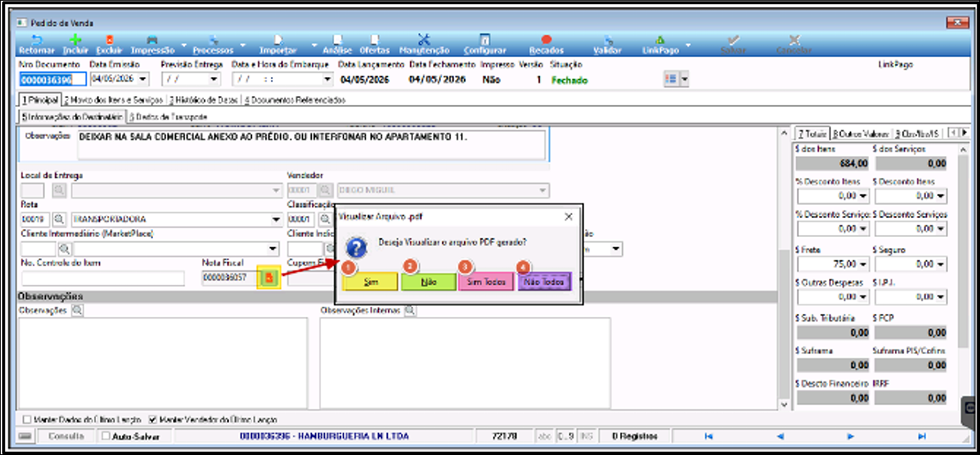This screenshot has width=980, height=455.
Task: Open the Ofertas tool
Action: [x=374, y=45]
